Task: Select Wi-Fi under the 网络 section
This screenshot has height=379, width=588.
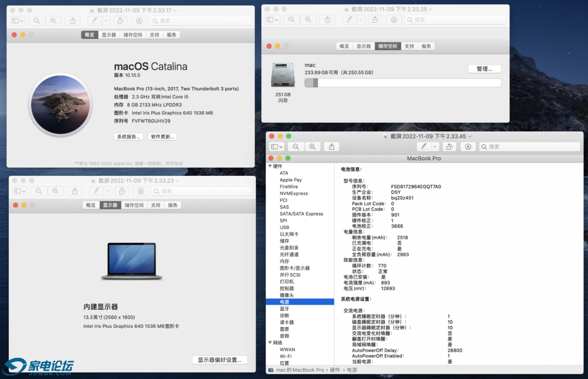Action: click(x=285, y=356)
